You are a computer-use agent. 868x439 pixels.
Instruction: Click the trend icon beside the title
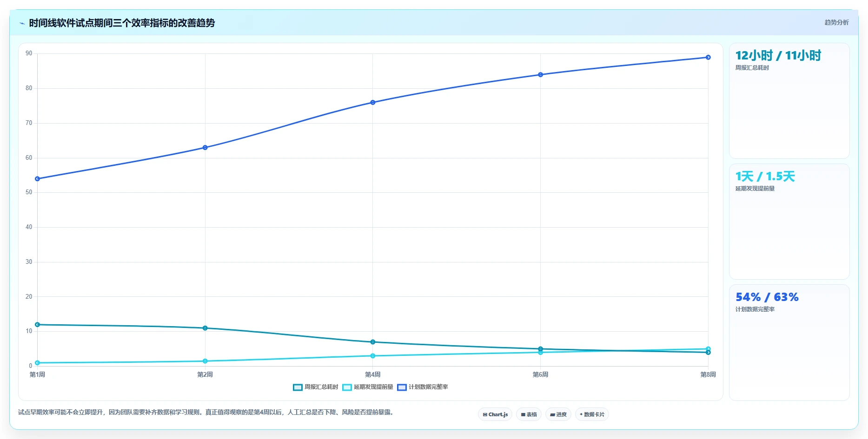click(x=22, y=23)
